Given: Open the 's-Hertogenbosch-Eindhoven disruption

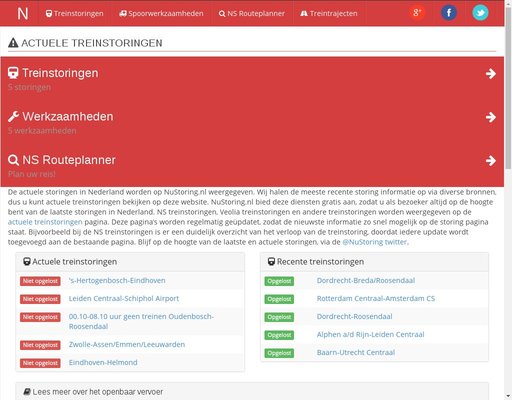Looking at the screenshot, I should tap(117, 281).
